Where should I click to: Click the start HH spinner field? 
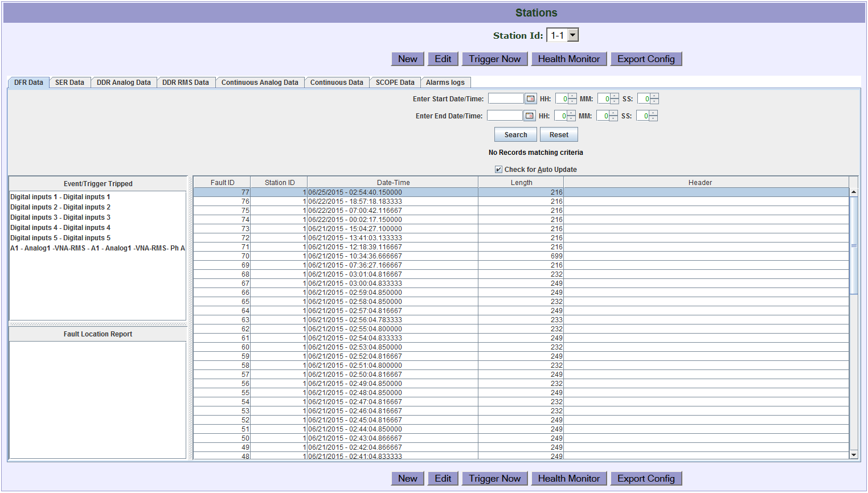(x=562, y=98)
